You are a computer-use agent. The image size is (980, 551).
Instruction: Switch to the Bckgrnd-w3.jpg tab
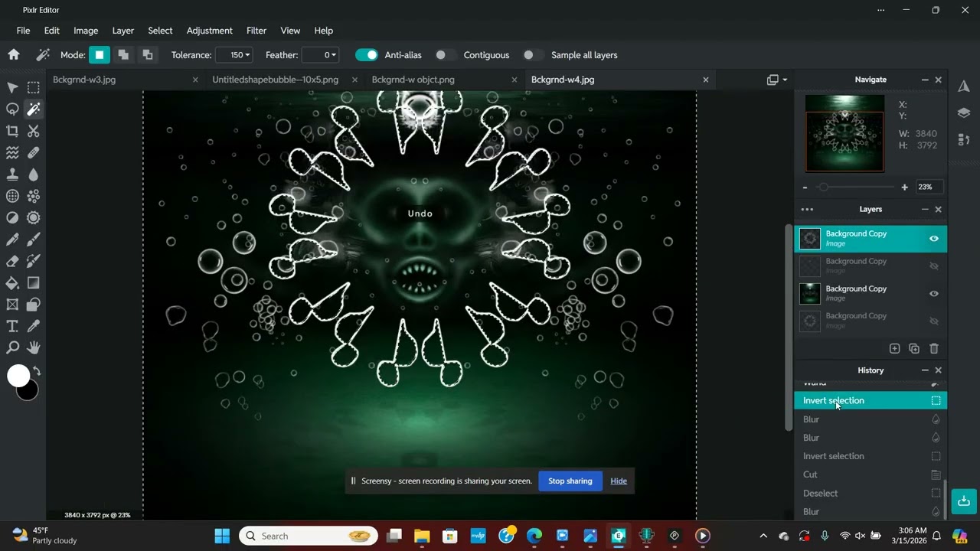point(84,80)
